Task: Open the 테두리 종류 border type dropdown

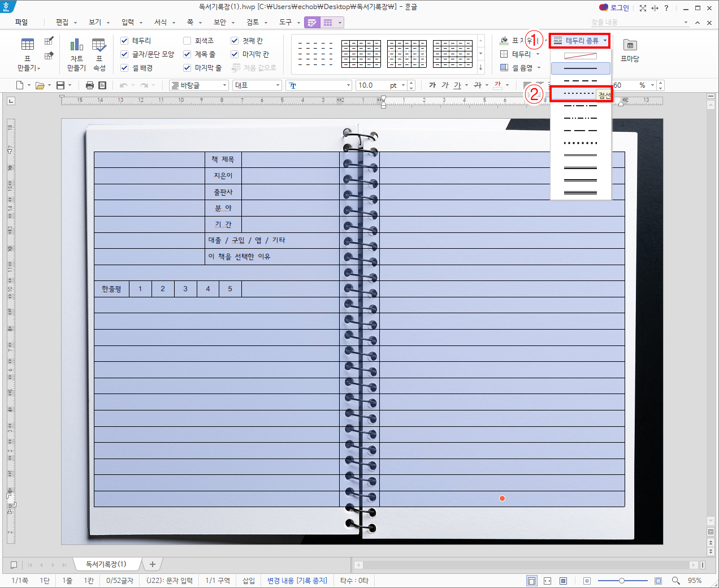Action: tap(580, 41)
